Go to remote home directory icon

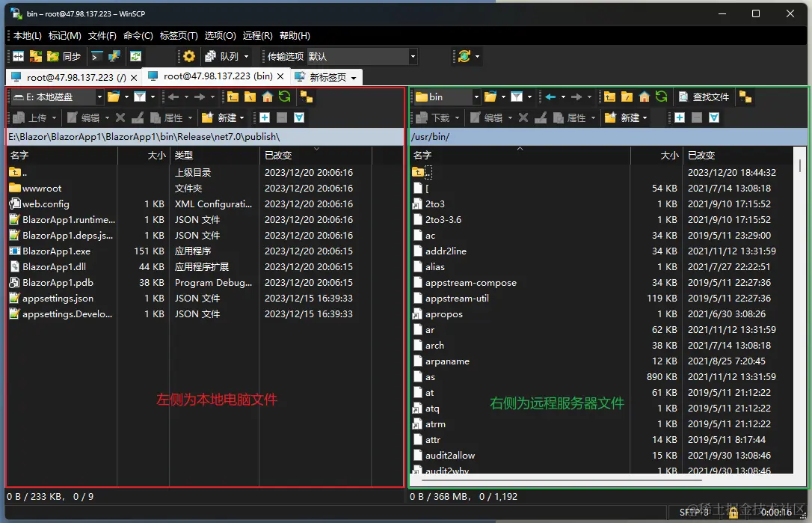point(645,97)
